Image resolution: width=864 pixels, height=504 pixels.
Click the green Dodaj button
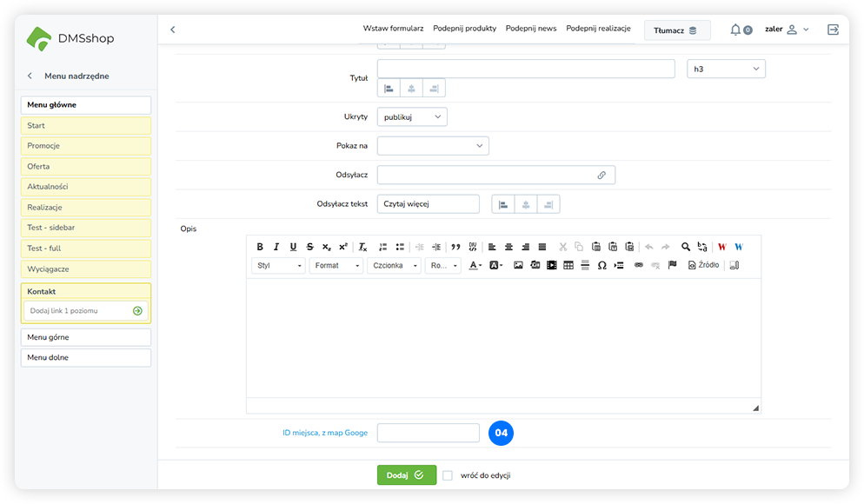pos(406,475)
